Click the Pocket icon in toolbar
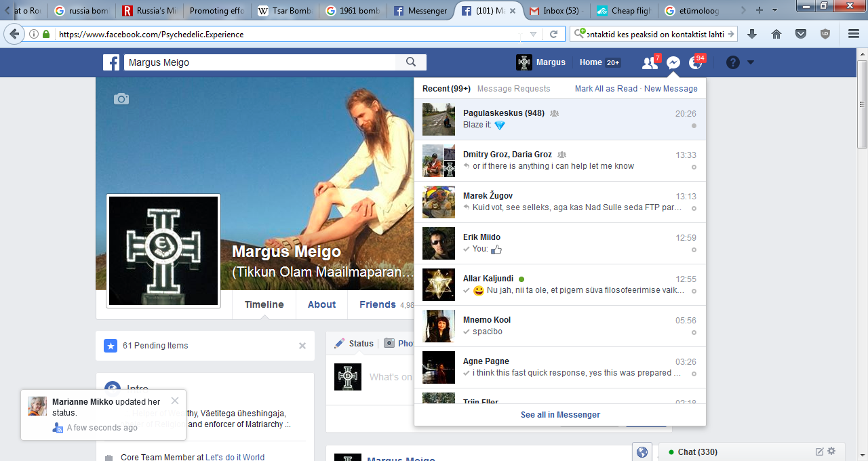This screenshot has width=868, height=461. [801, 34]
